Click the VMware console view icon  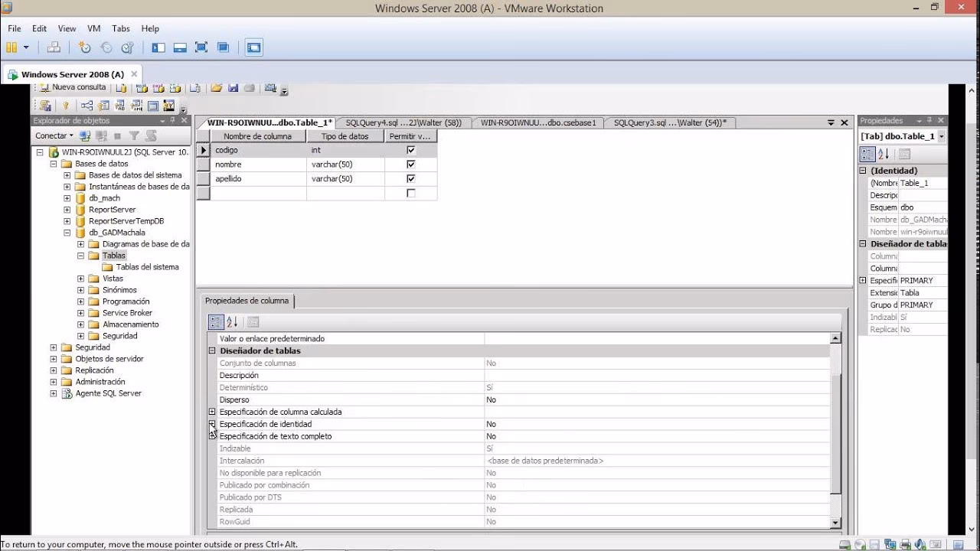coord(254,47)
